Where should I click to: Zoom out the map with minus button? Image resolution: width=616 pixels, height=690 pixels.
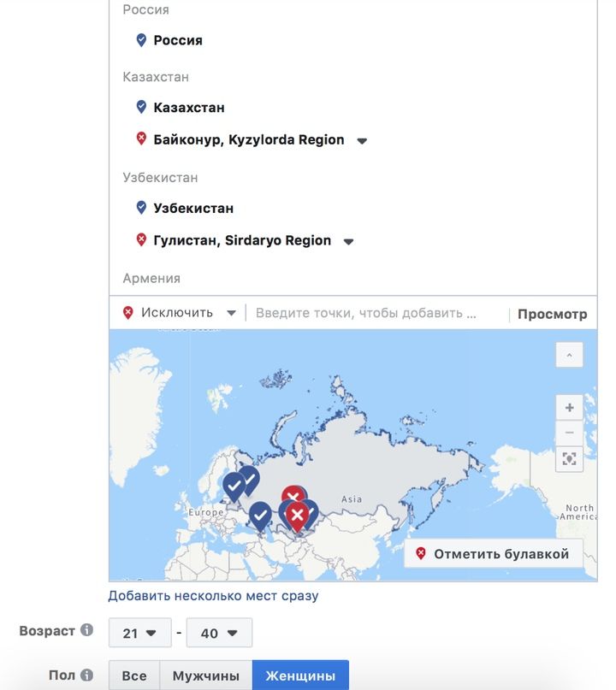pos(569,433)
